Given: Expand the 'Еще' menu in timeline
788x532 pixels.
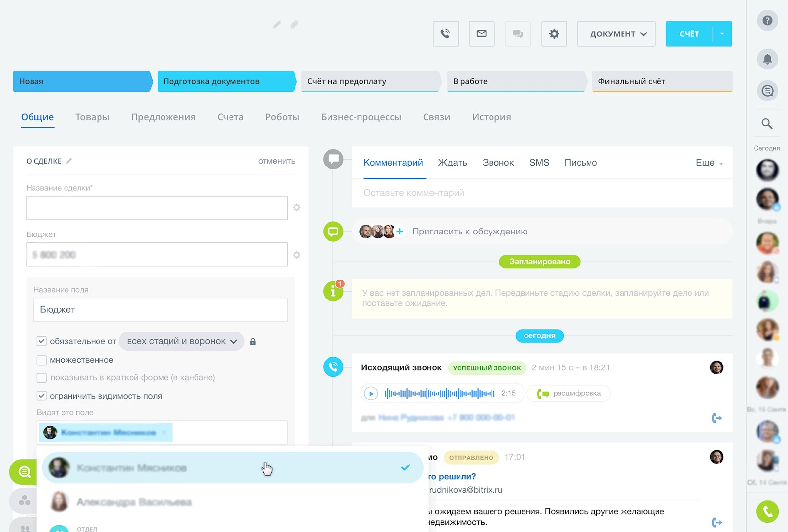Looking at the screenshot, I should coord(709,163).
